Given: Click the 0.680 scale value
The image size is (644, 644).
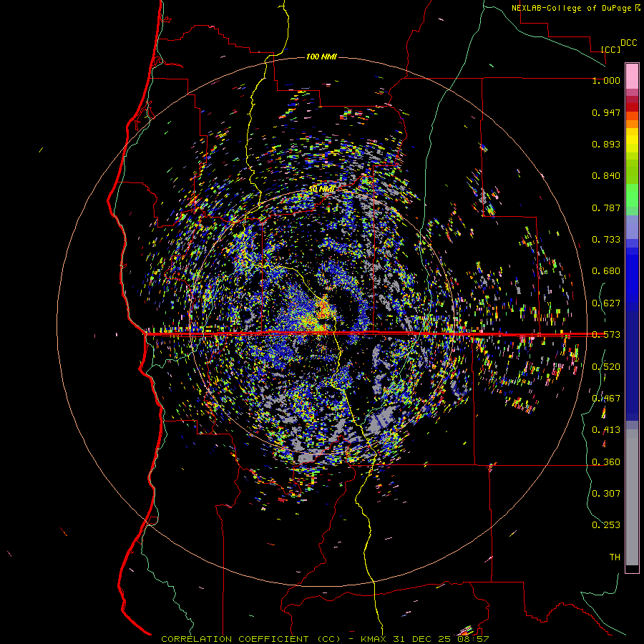Looking at the screenshot, I should pos(606,271).
